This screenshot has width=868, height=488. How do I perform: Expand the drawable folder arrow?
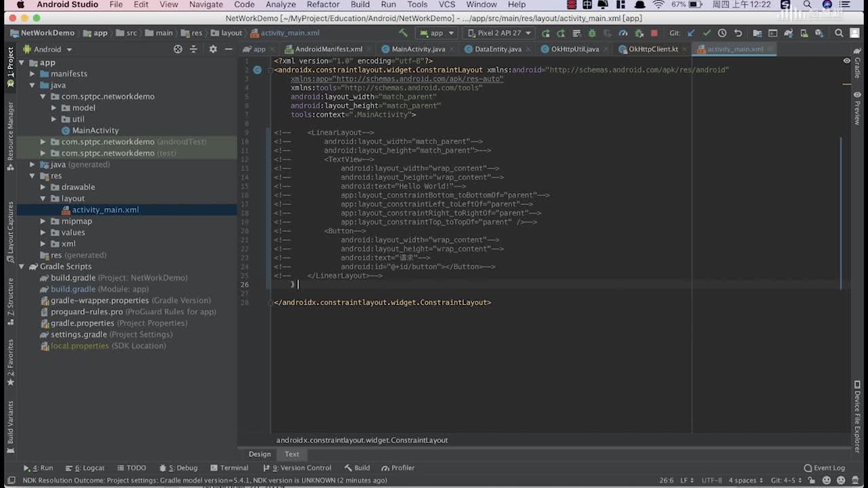click(43, 187)
